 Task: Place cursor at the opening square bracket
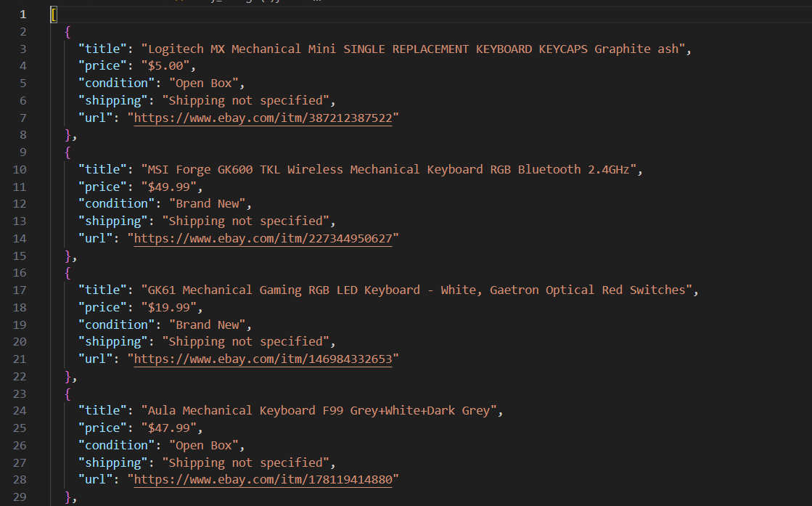[x=54, y=15]
